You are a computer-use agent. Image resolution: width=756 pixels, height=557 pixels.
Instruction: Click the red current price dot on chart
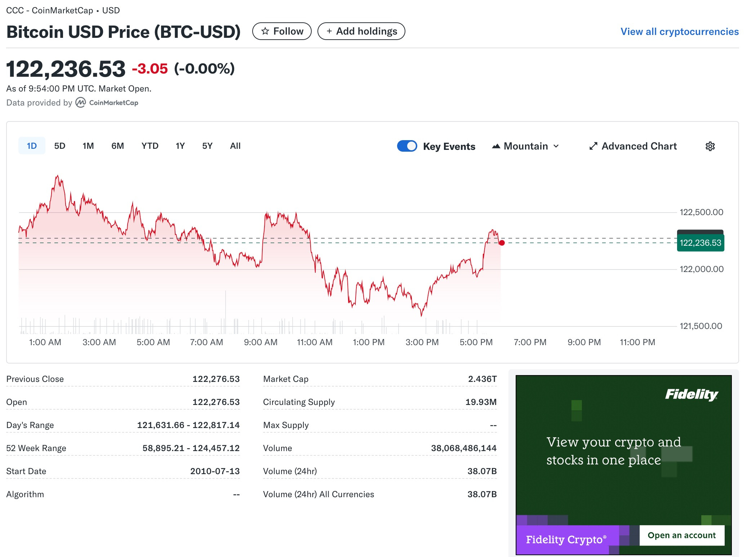pos(502,243)
